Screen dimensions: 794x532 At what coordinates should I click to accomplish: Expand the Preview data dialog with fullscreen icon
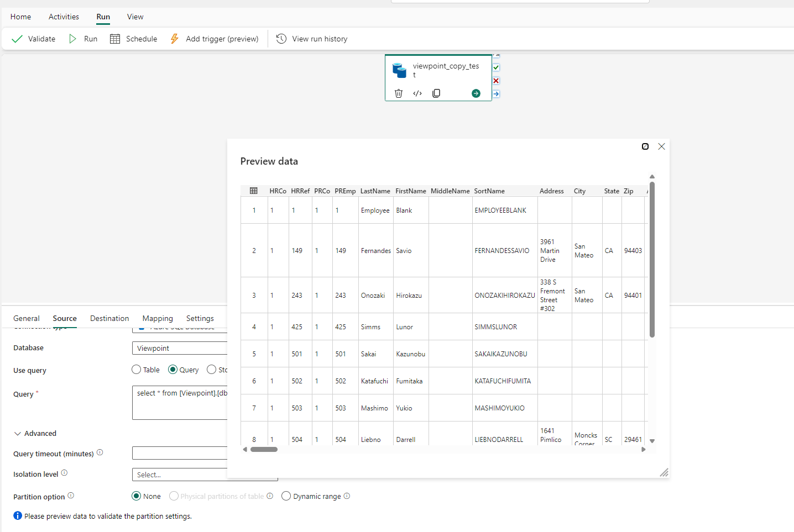[645, 146]
